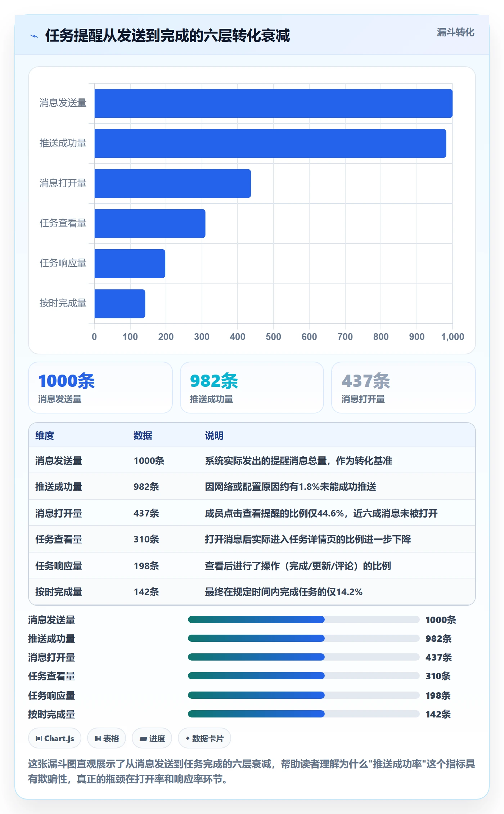
Task: Click description mentioning 比例仅44.6%
Action: 321,513
